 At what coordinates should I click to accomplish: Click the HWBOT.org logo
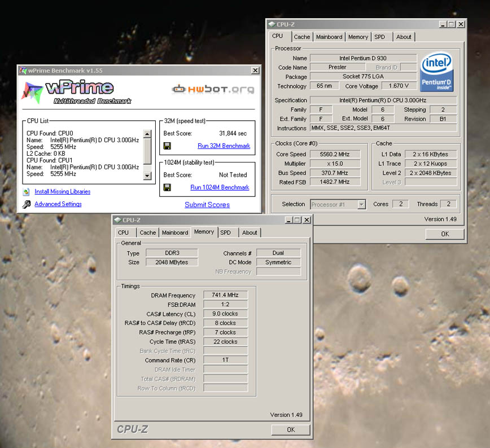click(213, 89)
